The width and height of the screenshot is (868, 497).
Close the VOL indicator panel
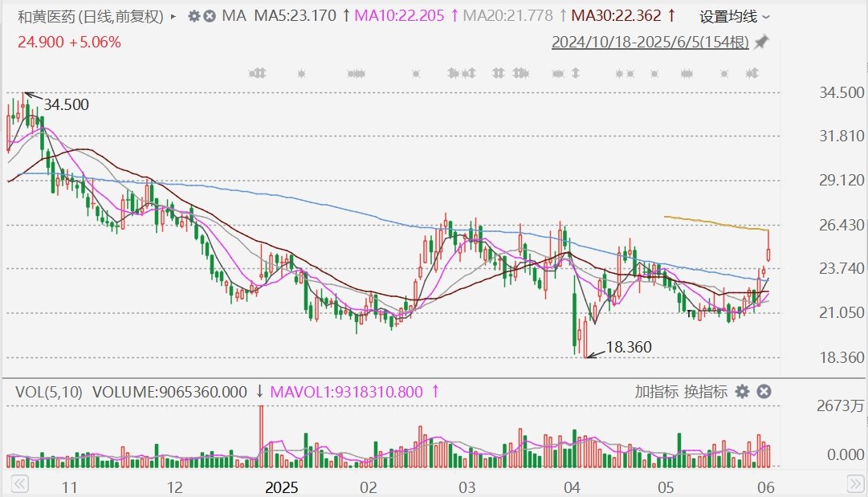tap(764, 392)
